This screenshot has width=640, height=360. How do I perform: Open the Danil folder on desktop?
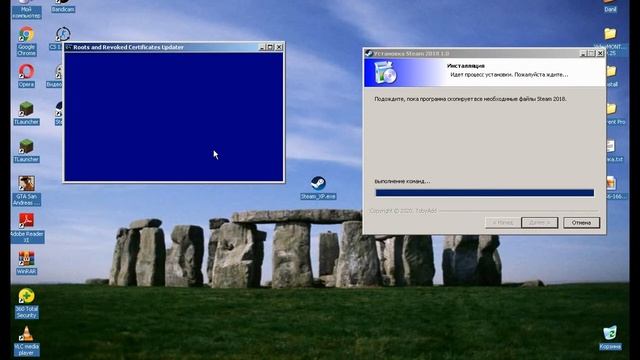pyautogui.click(x=610, y=6)
